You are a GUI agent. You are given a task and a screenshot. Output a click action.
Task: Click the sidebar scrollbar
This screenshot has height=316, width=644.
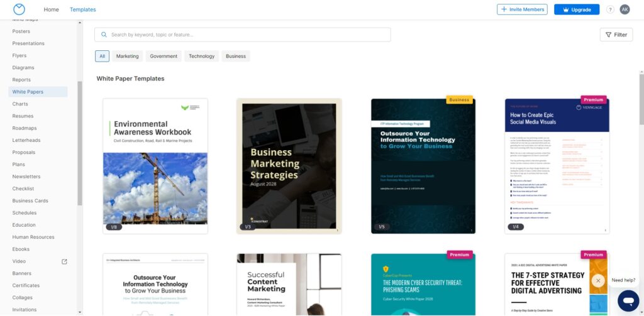(x=80, y=143)
